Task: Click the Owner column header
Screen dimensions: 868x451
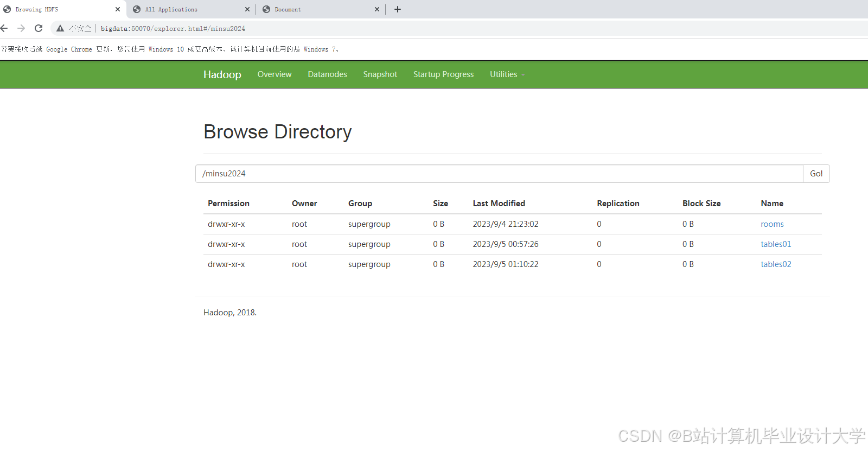Action: pyautogui.click(x=304, y=204)
